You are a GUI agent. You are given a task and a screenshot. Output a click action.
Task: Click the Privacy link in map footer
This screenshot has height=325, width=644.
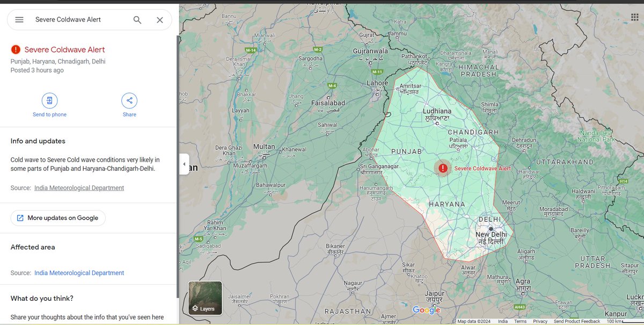point(540,321)
